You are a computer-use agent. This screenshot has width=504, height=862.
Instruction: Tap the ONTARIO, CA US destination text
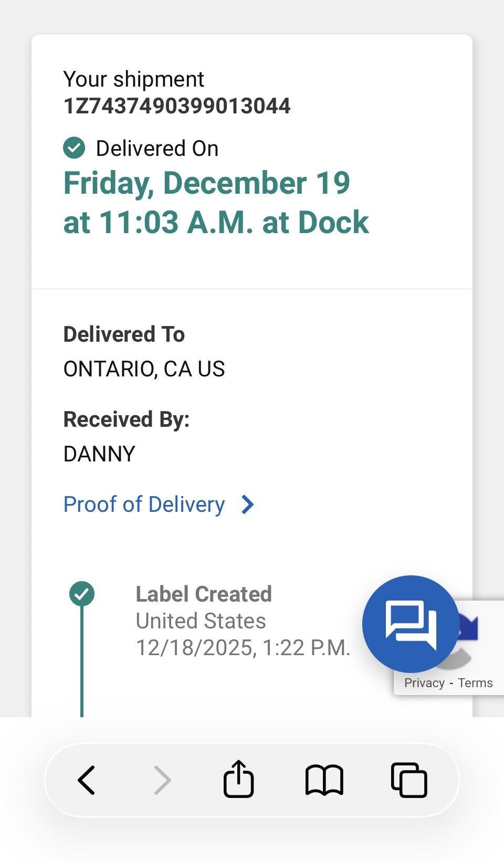144,369
